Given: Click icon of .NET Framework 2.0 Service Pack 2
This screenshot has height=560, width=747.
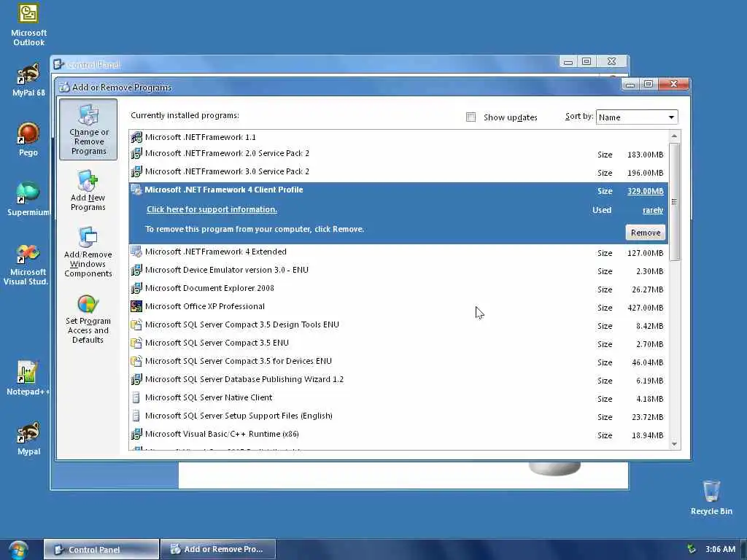Looking at the screenshot, I should coord(136,153).
